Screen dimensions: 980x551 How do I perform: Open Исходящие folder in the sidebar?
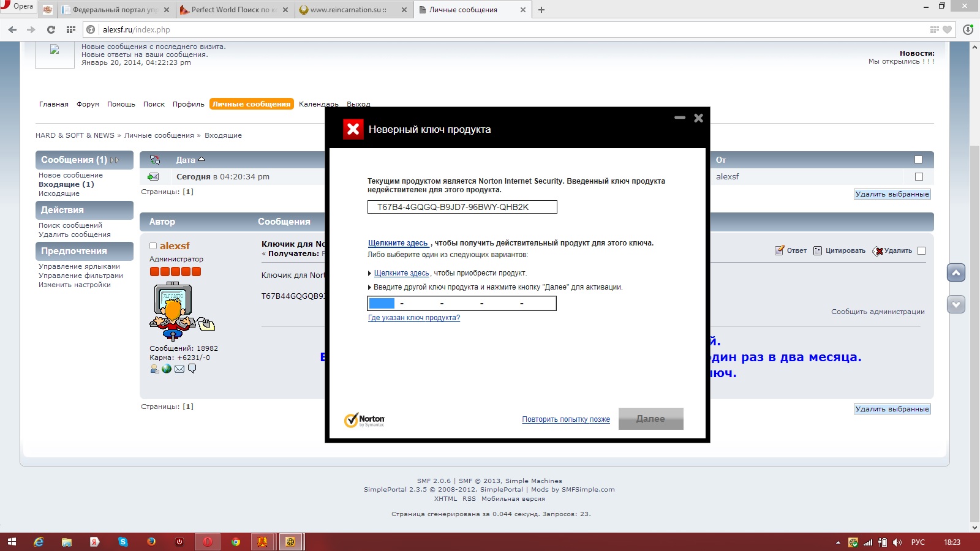point(59,193)
